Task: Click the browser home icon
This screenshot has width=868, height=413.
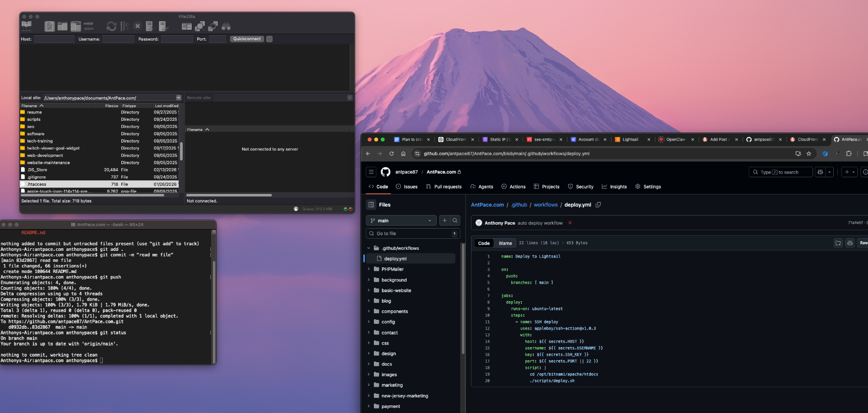Action: click(403, 154)
